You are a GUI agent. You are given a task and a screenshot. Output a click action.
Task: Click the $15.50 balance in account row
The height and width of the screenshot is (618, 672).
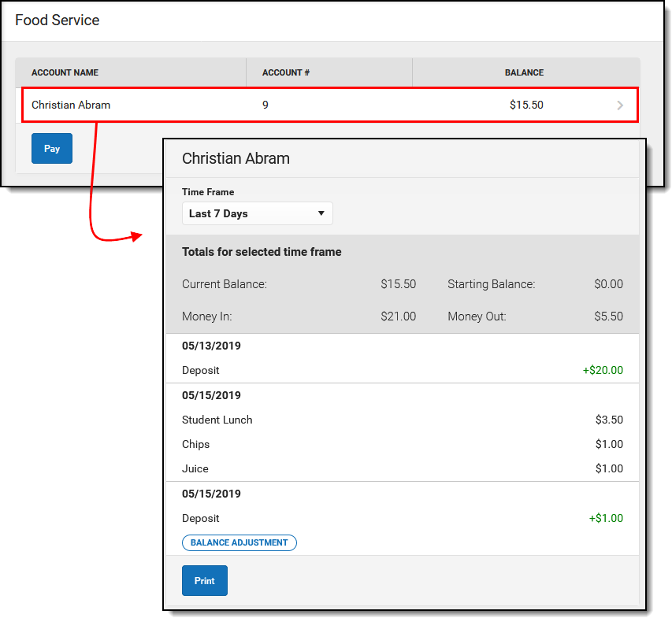point(526,105)
